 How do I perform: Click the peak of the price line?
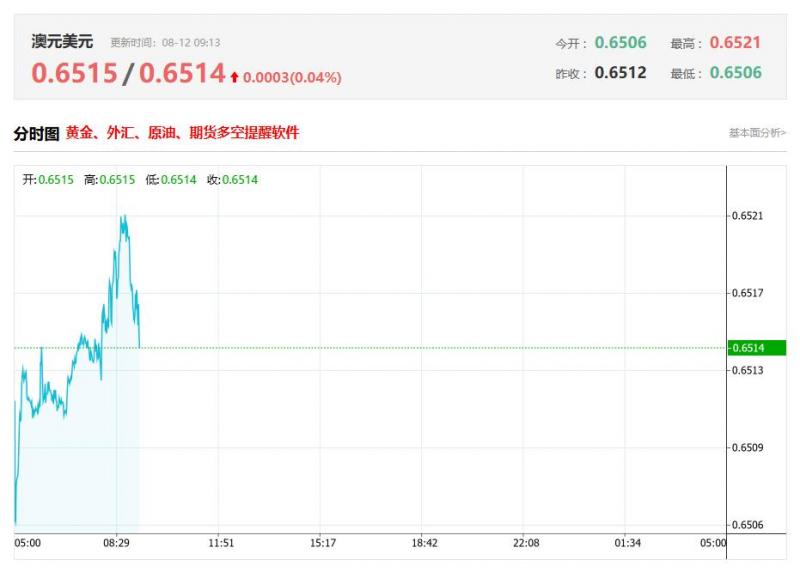tap(123, 216)
